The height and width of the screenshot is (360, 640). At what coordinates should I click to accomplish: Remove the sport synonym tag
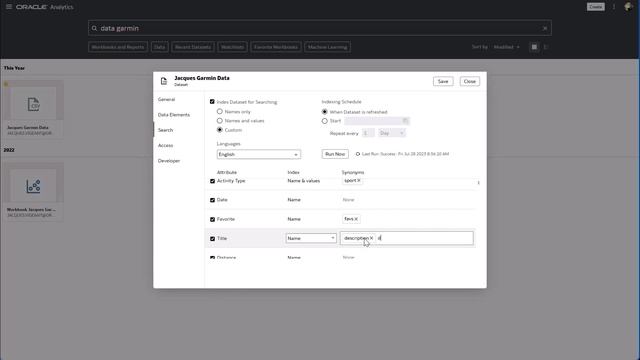point(359,180)
